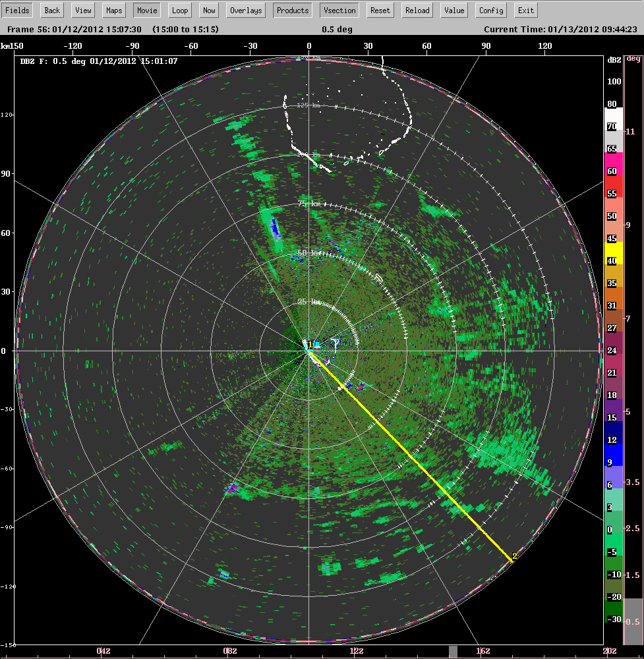Click the '75 km' range ring label
Screen dimensions: 644x659
click(309, 204)
